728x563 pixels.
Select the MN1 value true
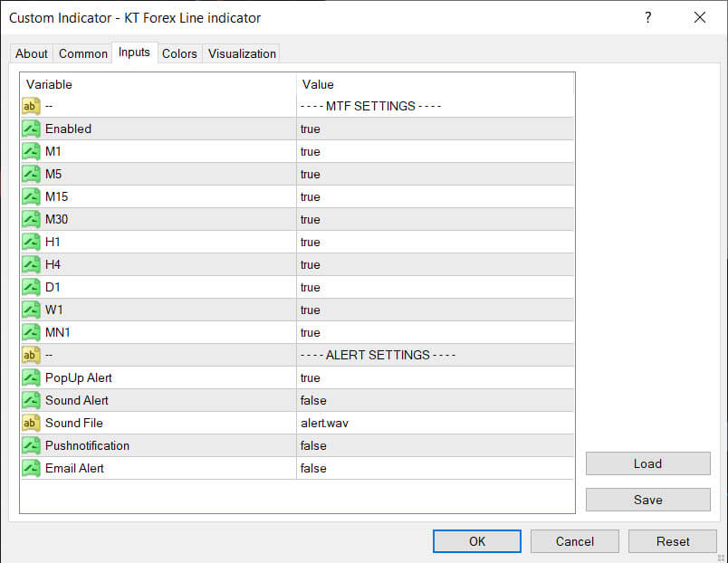pyautogui.click(x=311, y=333)
